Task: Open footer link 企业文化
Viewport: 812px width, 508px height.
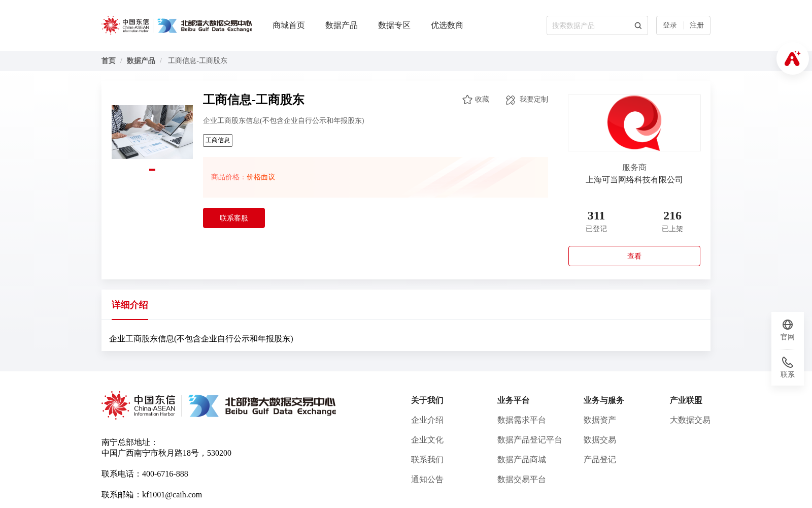Action: pos(427,440)
